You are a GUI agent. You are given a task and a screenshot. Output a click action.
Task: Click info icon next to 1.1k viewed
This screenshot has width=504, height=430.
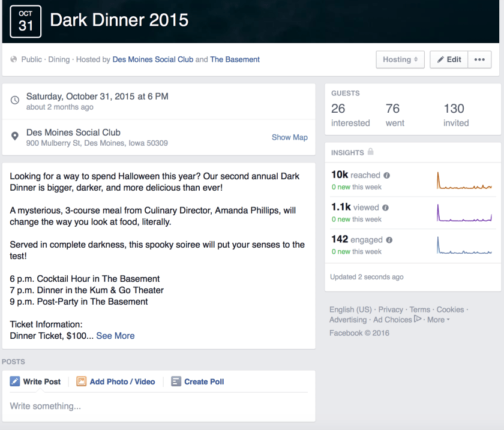(385, 208)
